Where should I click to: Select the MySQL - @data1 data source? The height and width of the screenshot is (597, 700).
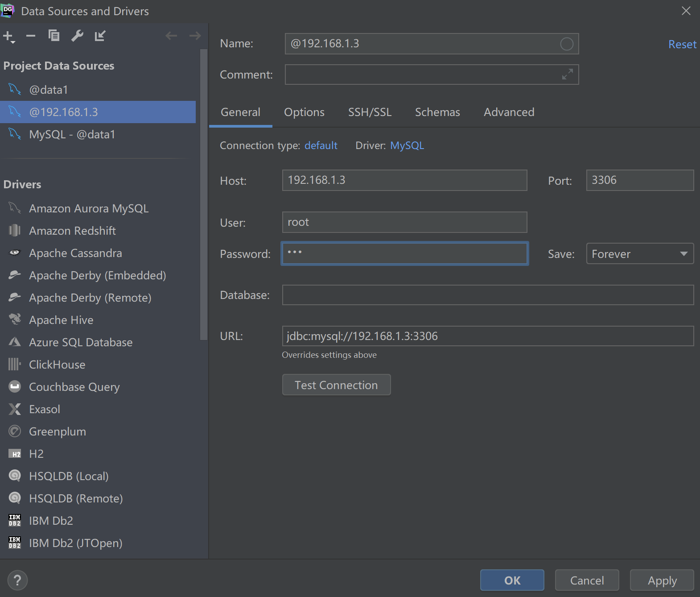coord(98,134)
